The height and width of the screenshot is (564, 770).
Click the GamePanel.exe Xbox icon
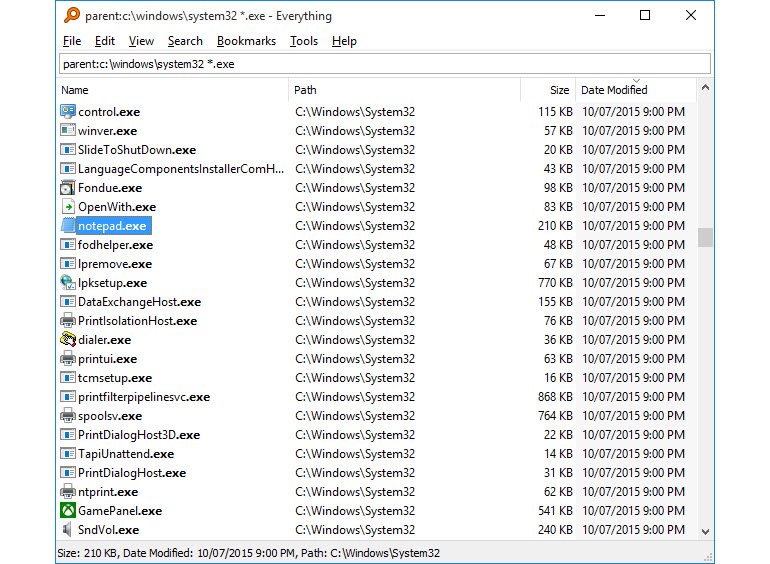(68, 511)
